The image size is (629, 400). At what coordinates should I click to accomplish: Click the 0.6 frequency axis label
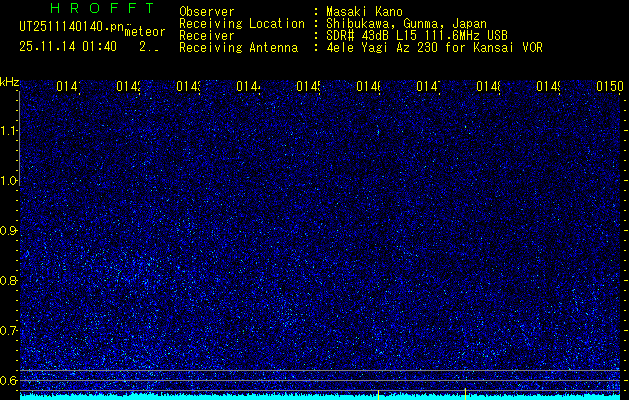click(8, 380)
